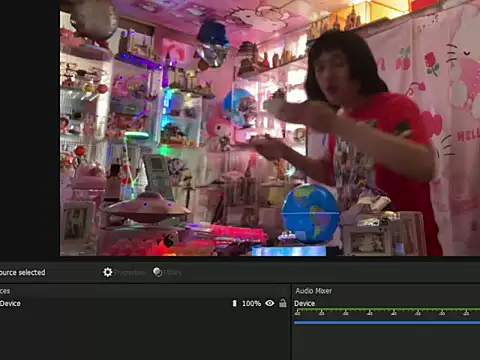Click the battery icon beside 100%

[234, 303]
